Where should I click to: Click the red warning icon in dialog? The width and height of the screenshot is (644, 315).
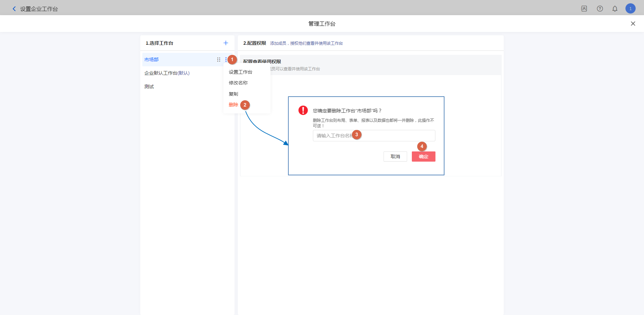click(x=303, y=110)
